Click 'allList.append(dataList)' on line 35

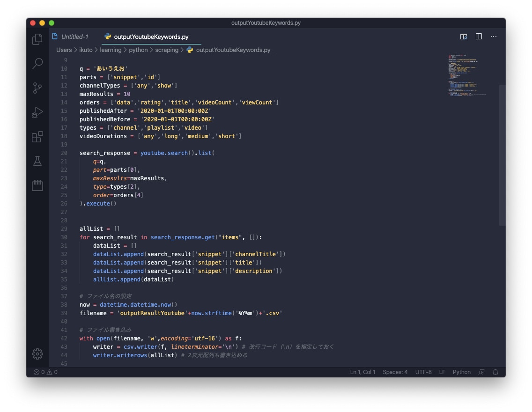(x=133, y=280)
